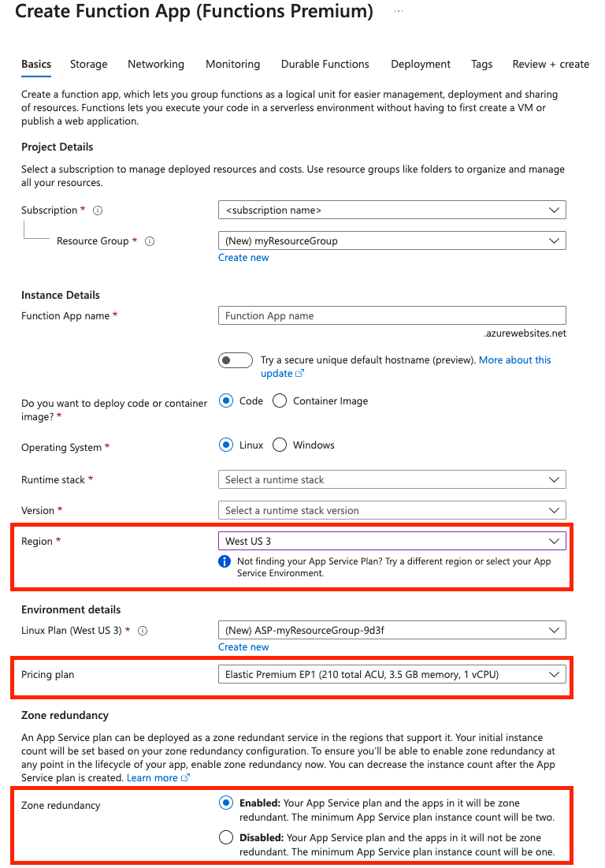Click the Resource Group info icon
The height and width of the screenshot is (868, 605).
click(x=150, y=240)
